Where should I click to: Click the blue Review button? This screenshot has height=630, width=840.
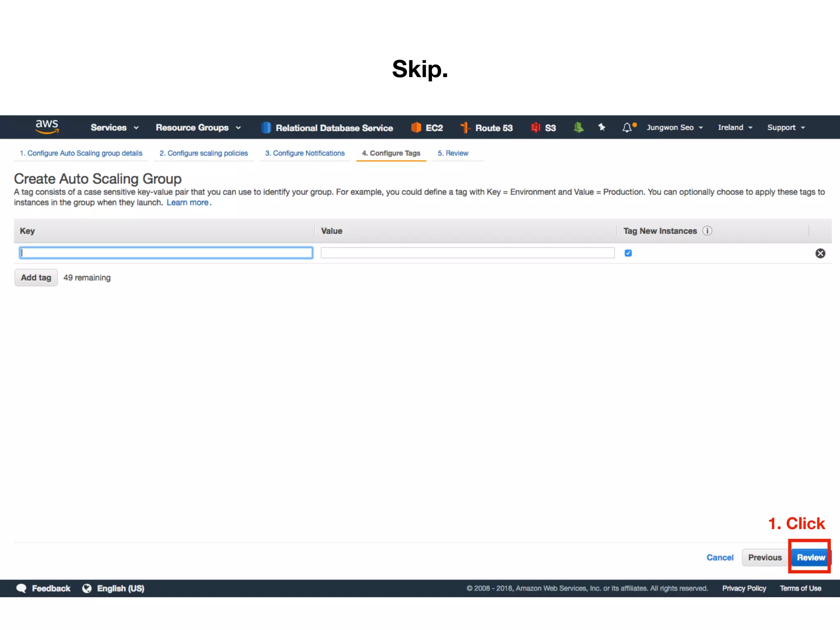click(810, 557)
